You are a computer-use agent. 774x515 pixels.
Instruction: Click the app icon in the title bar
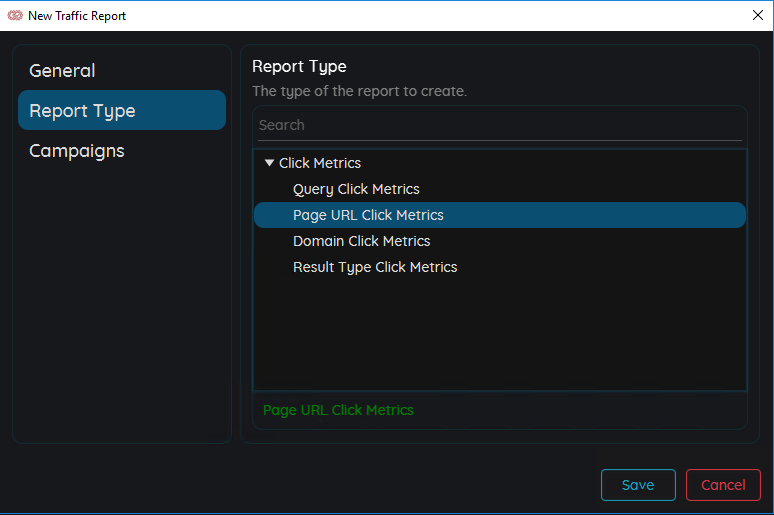tap(15, 15)
